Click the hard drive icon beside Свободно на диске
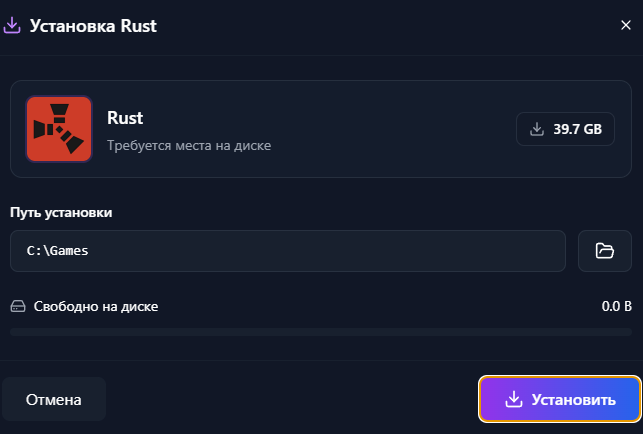 [18, 306]
